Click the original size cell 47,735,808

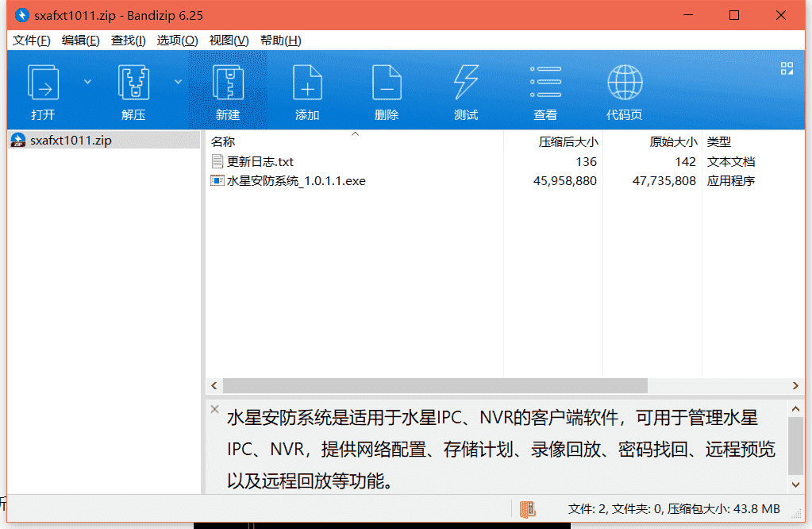(664, 181)
